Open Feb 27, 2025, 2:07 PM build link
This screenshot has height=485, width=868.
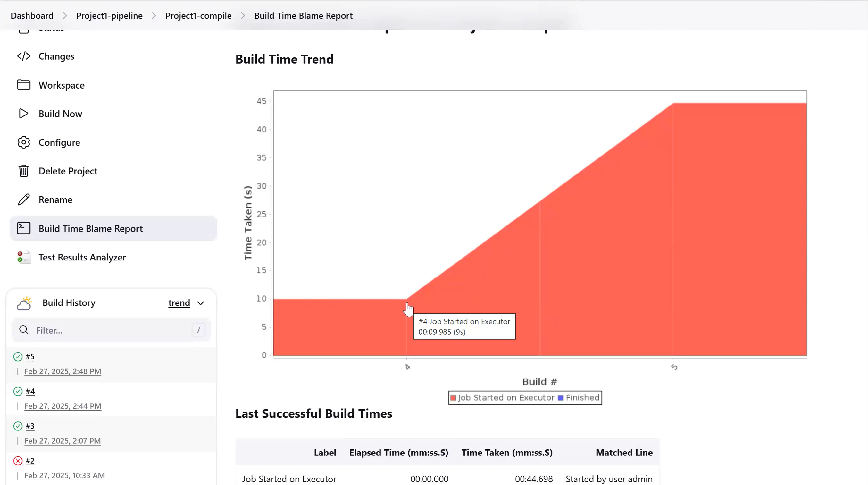62,441
